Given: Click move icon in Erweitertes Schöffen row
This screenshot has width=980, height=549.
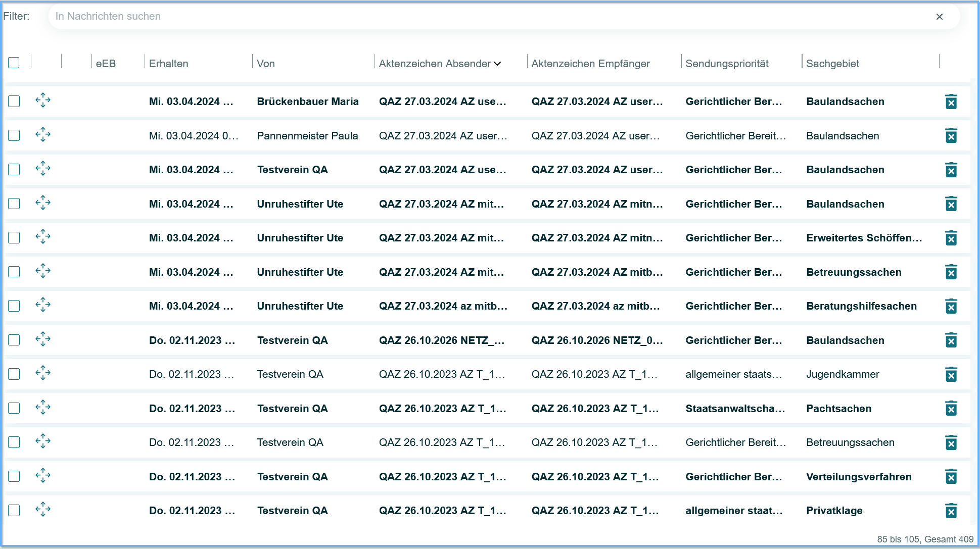Looking at the screenshot, I should tap(43, 237).
